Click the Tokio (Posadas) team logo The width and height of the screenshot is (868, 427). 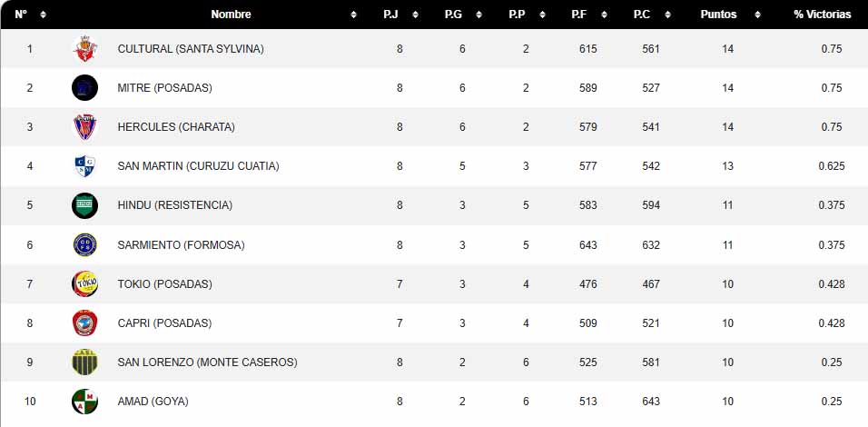click(84, 283)
